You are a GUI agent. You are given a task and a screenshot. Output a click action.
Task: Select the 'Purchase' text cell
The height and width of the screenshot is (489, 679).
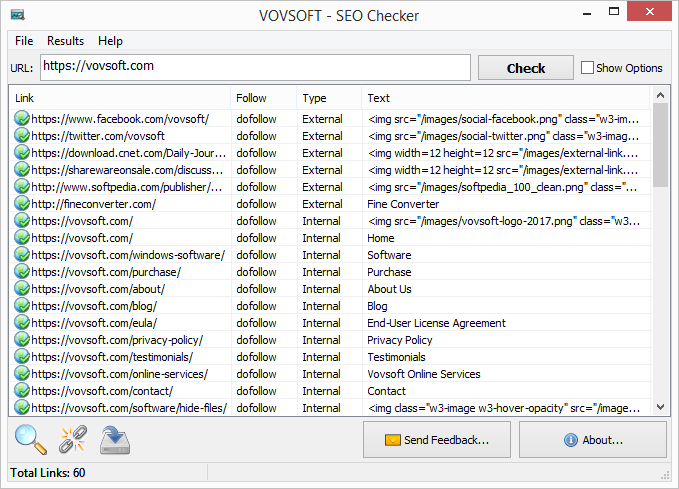click(389, 272)
